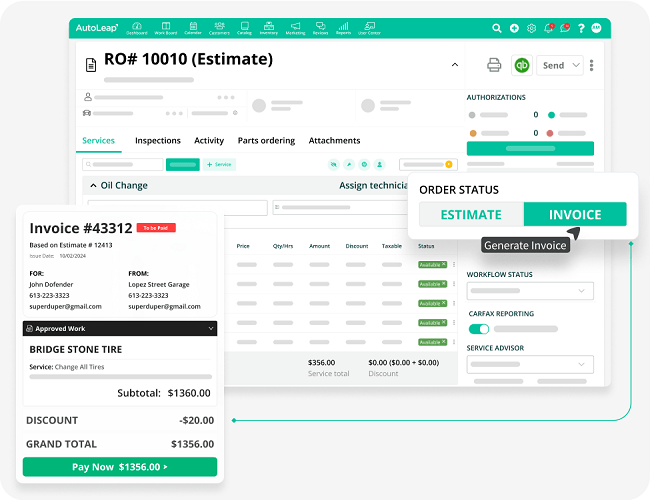This screenshot has width=650, height=500.
Task: Open the QuickBooks sync icon
Action: click(x=521, y=65)
